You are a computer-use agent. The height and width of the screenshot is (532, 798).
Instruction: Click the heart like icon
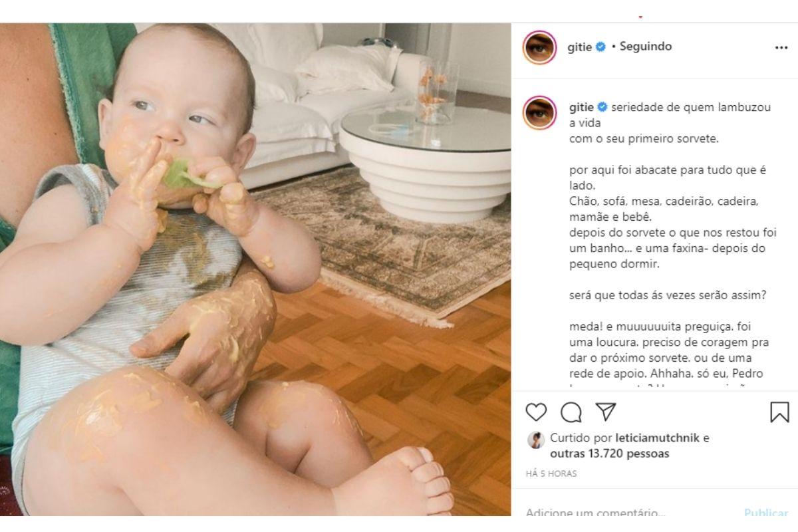(536, 412)
